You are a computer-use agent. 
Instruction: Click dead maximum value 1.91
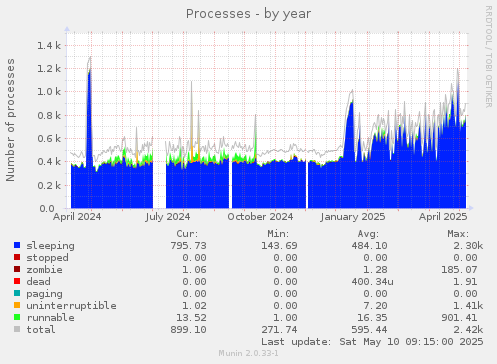465,282
